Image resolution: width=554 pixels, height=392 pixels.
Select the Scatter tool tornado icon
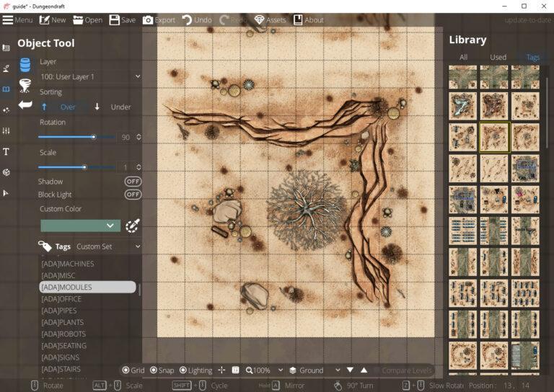point(25,86)
